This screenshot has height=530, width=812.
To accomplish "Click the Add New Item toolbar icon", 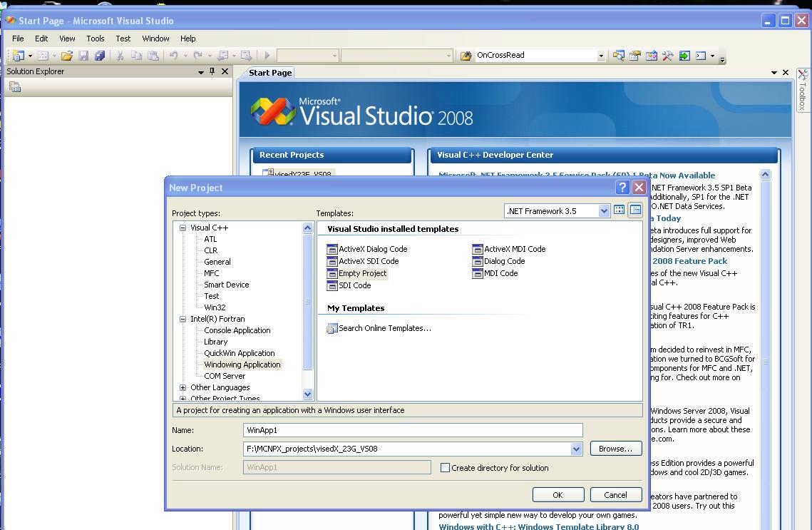I will coord(43,56).
